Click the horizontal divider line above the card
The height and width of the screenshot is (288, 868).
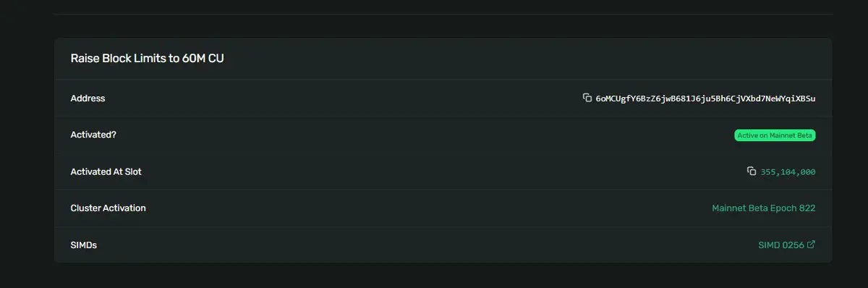click(x=443, y=14)
